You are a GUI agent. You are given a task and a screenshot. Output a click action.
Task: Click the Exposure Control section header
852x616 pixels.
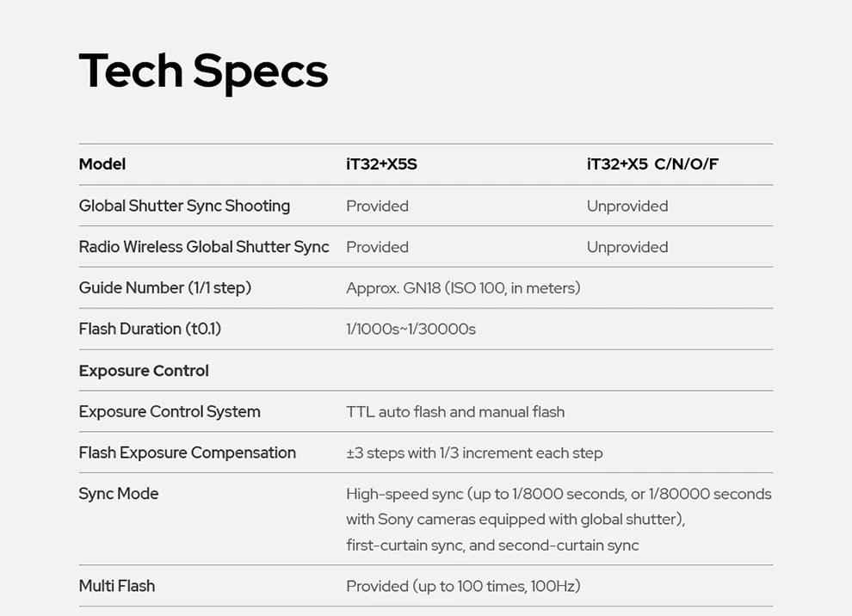[144, 371]
